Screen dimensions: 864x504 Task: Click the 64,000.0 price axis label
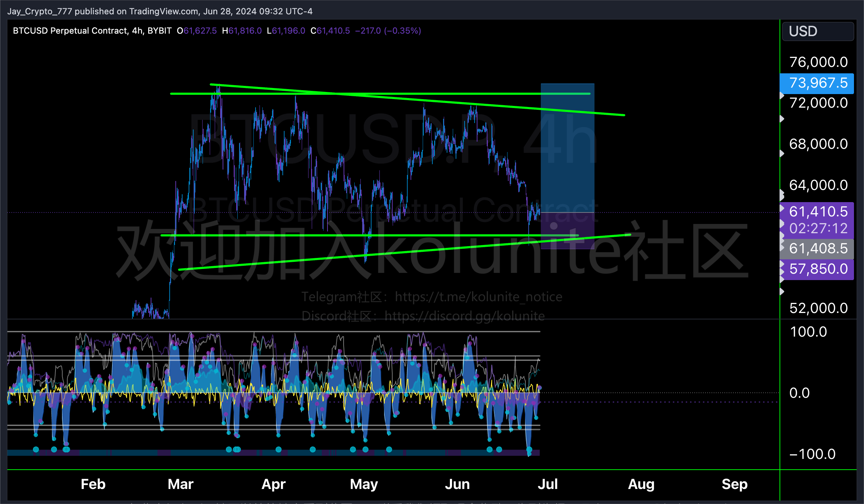819,185
